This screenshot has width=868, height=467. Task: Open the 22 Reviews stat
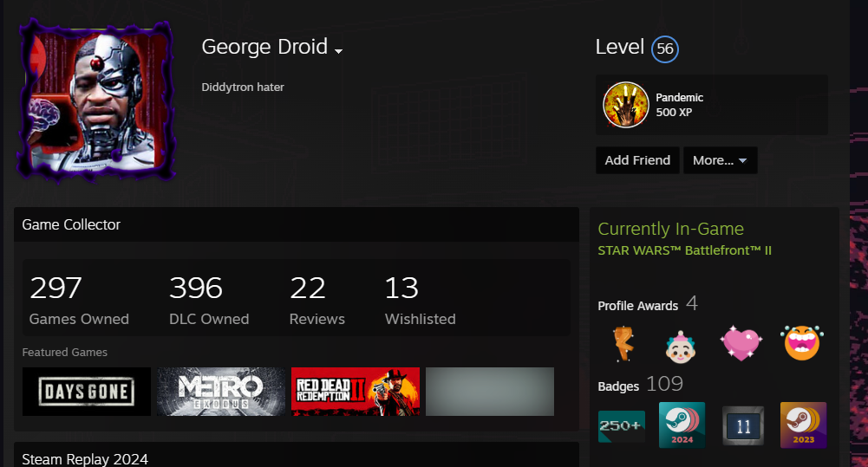click(317, 301)
